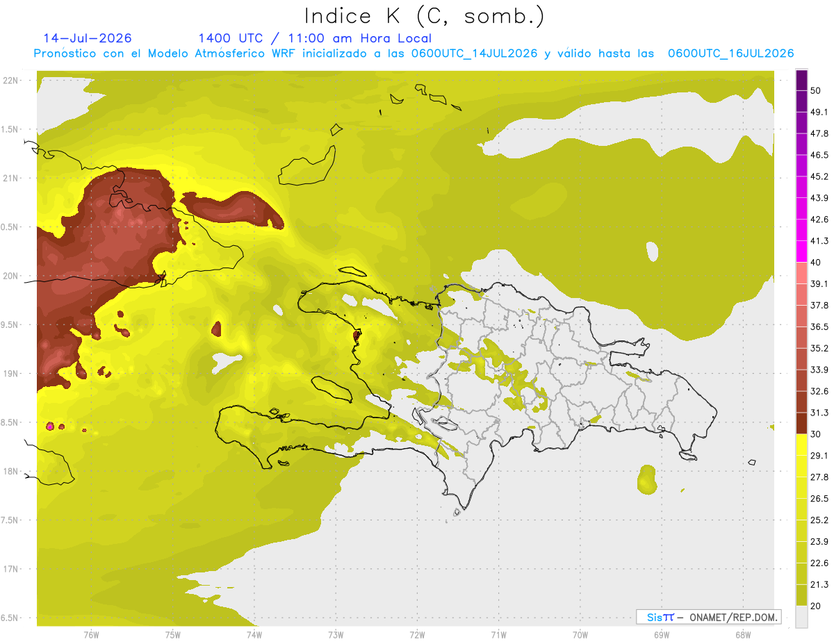
Task: Click the '70W' longitude label
Action: (x=580, y=634)
